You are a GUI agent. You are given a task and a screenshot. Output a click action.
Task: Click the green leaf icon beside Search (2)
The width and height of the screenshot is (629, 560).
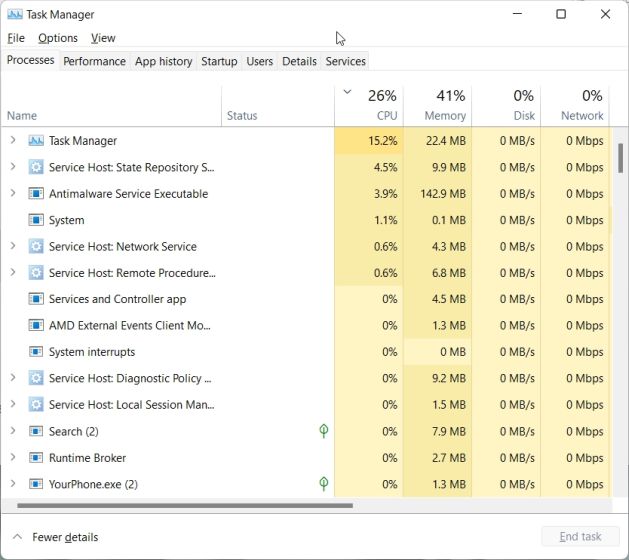click(x=323, y=431)
